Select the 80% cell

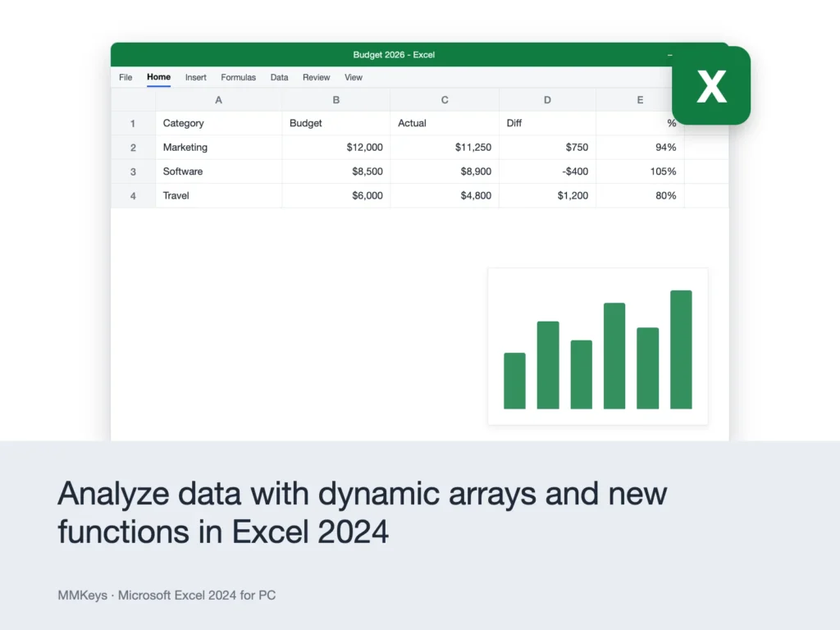[x=640, y=195]
